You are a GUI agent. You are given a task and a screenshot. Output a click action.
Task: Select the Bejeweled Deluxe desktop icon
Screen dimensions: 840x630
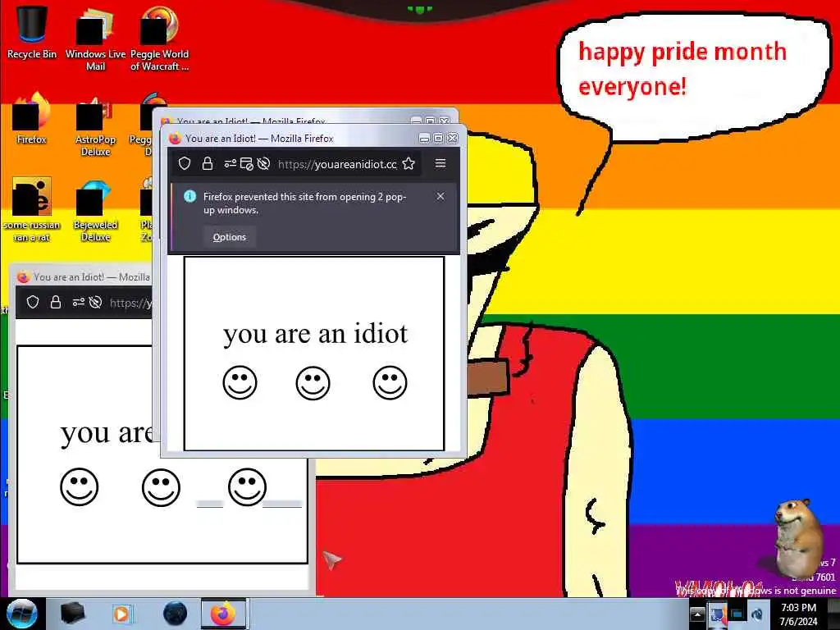click(x=95, y=211)
